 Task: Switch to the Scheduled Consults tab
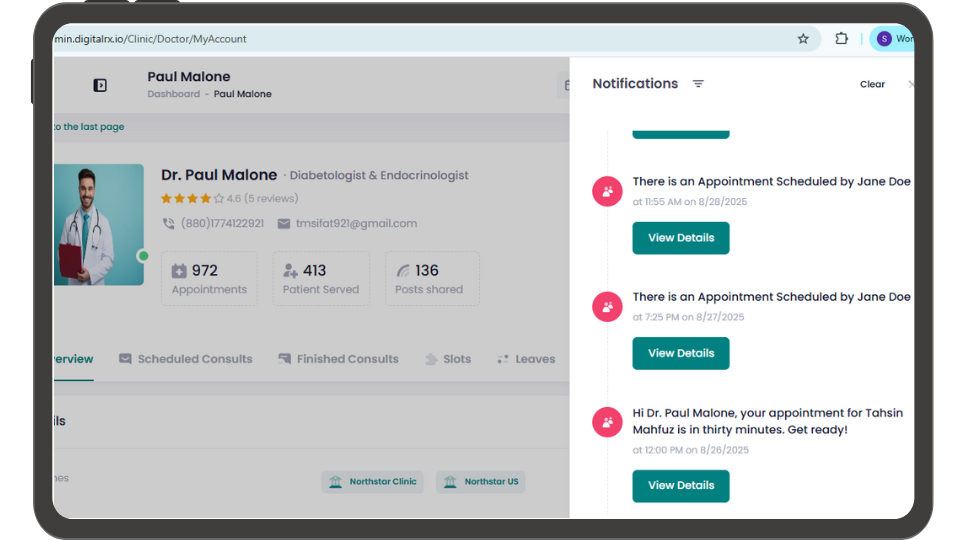pos(186,359)
